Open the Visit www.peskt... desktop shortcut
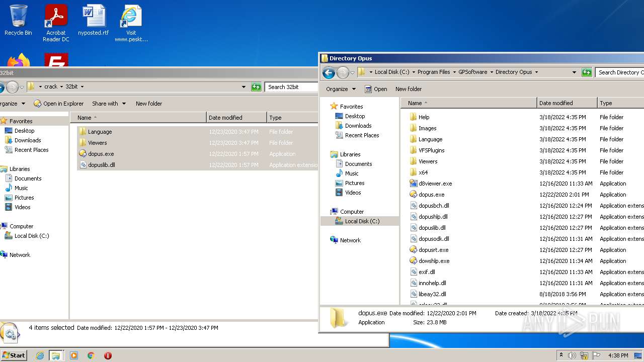Image resolution: width=644 pixels, height=362 pixels. click(131, 23)
